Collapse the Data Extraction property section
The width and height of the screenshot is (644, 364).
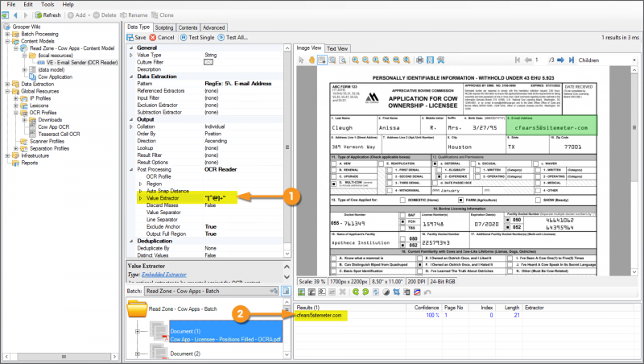click(x=131, y=76)
